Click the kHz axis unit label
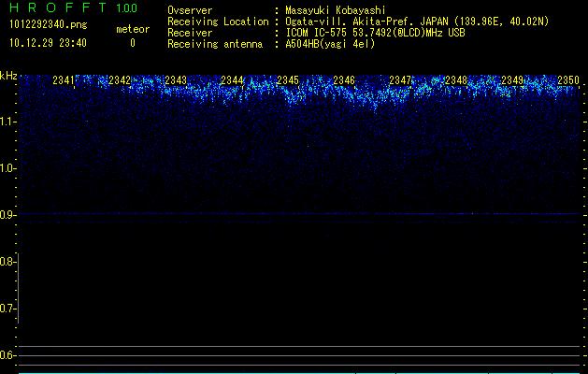The image size is (588, 374). tap(8, 76)
